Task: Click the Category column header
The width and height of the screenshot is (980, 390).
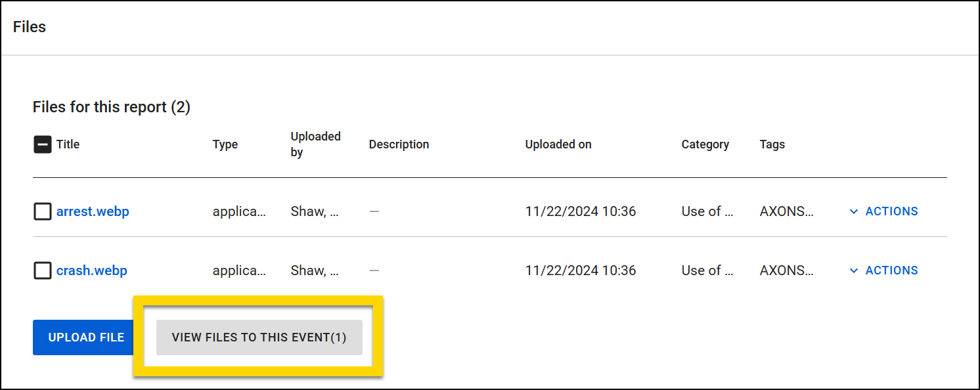Action: click(705, 144)
